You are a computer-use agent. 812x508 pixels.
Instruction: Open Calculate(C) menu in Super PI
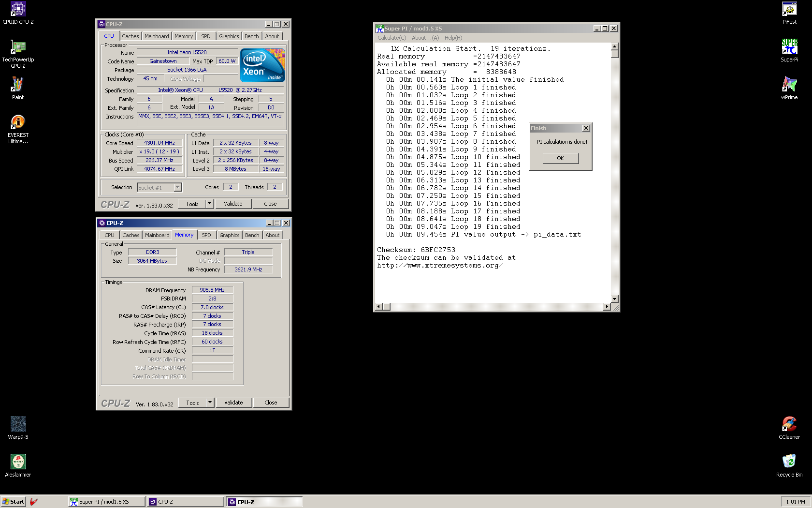click(x=391, y=38)
